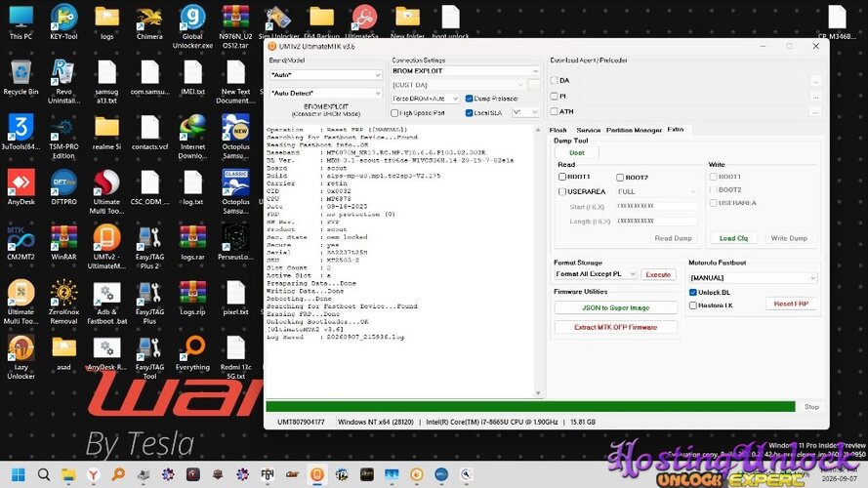
Task: Open Lazy Unlocker desktop shortcut
Action: (21, 357)
